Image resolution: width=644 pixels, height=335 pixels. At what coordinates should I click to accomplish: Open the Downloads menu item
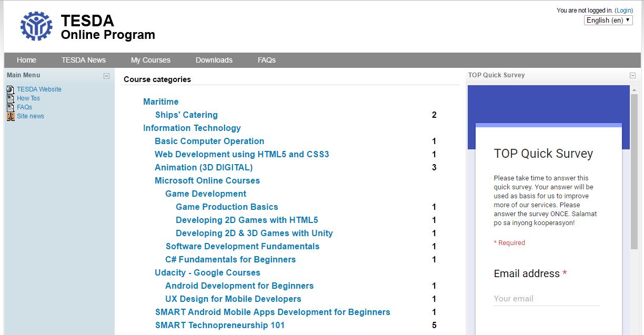pyautogui.click(x=214, y=60)
